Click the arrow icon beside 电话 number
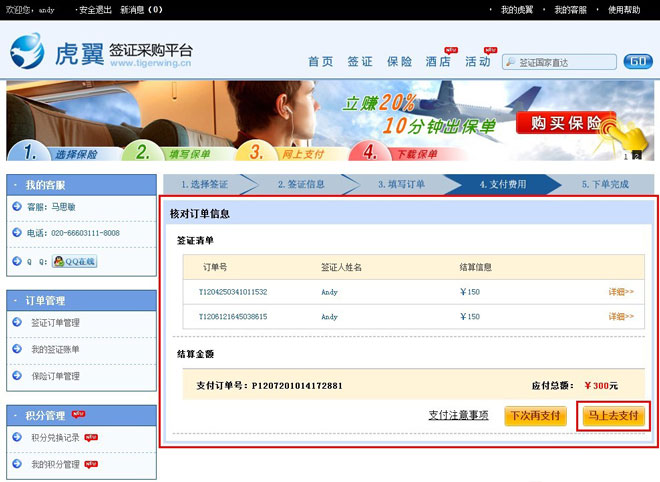This screenshot has width=660, height=482. [x=17, y=232]
